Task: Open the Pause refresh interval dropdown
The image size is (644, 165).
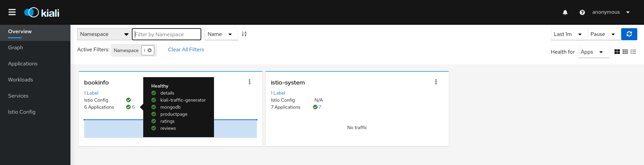Action: [x=604, y=34]
